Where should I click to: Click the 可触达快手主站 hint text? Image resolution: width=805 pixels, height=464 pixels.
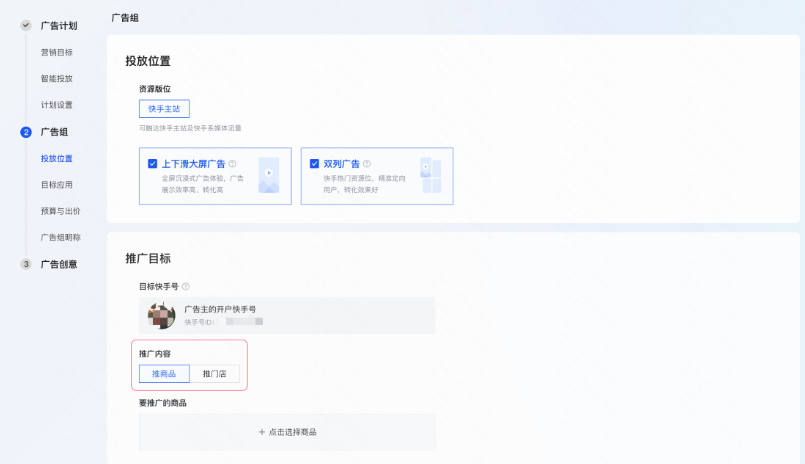point(190,128)
